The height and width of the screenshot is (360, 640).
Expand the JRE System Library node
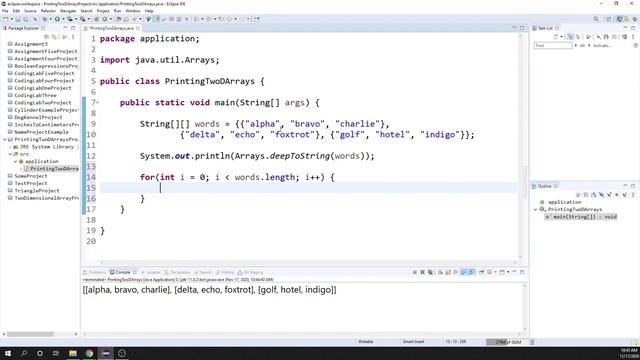pos(10,147)
